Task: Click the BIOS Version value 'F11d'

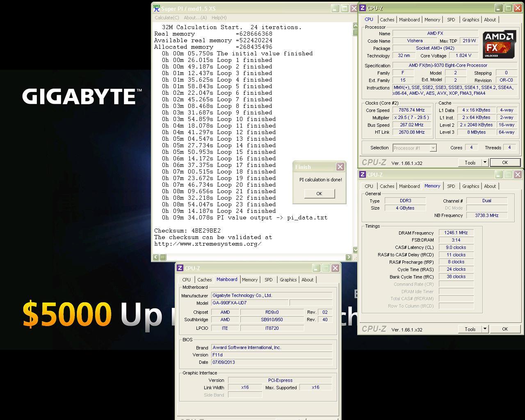Action: (x=272, y=355)
